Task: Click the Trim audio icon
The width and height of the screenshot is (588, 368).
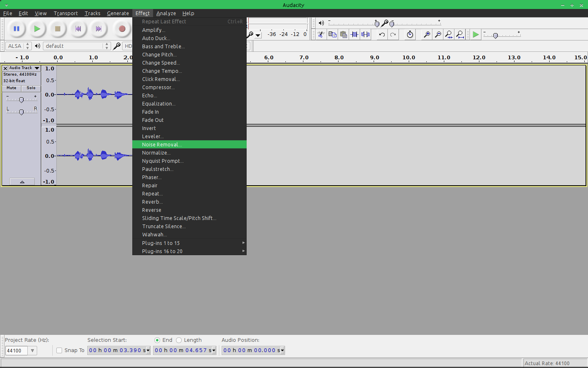Action: coord(354,34)
